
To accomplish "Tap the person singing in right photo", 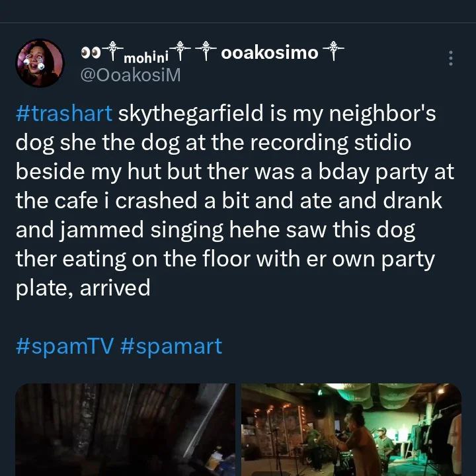I will [358, 442].
